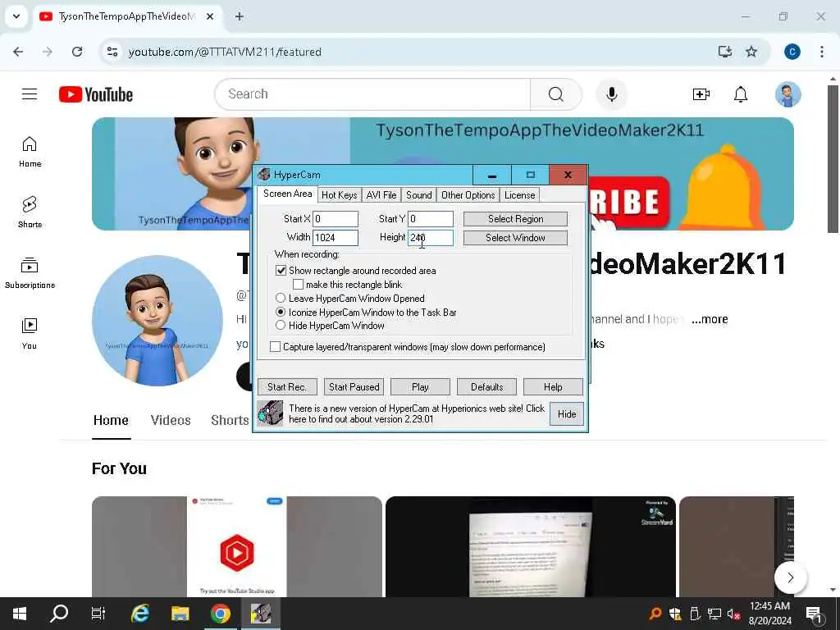840x630 pixels.
Task: Click HyperCam Play button
Action: 420,387
